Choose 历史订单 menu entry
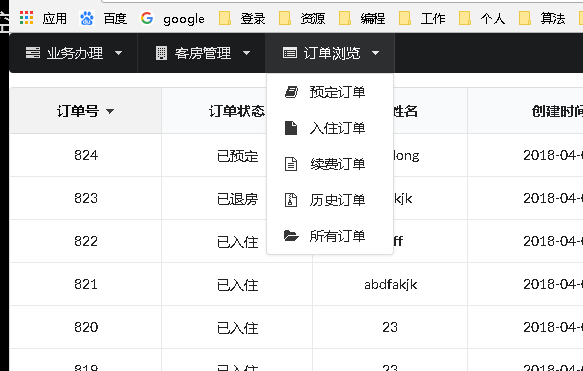 330,200
